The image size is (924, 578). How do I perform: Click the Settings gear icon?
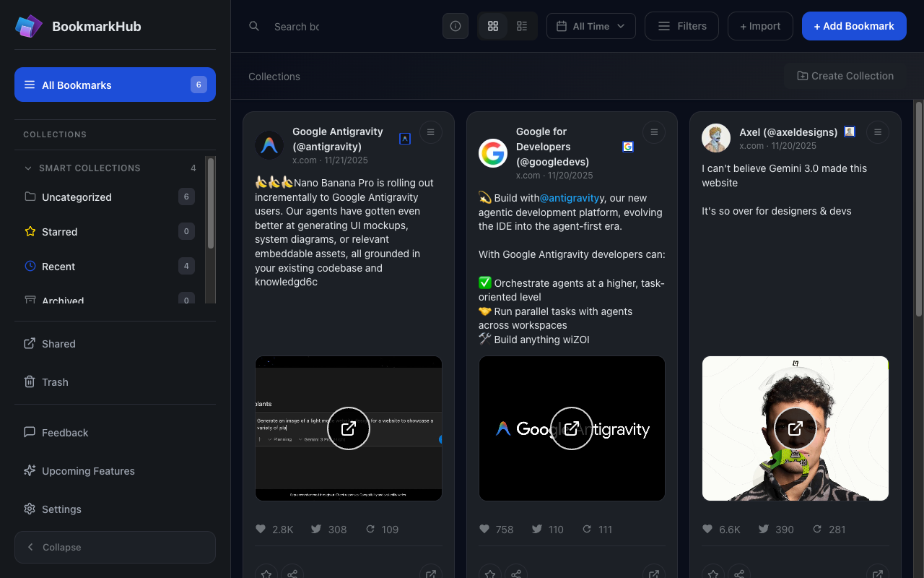30,509
